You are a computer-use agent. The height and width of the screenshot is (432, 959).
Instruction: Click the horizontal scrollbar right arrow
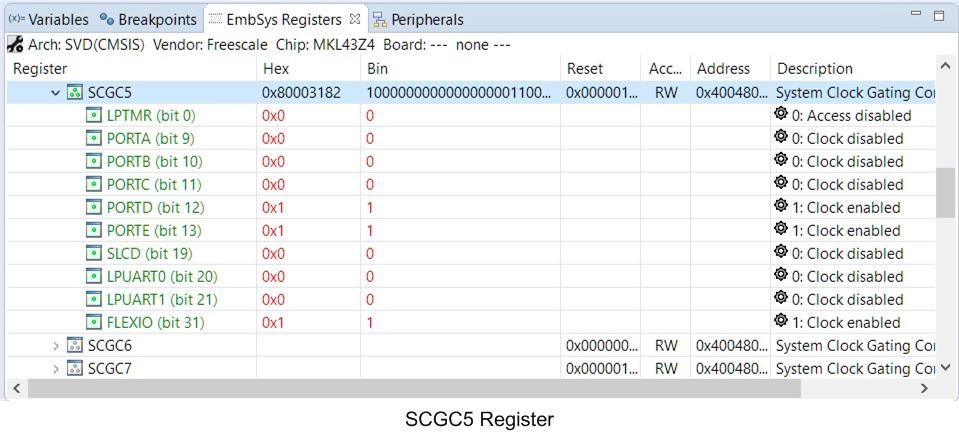pyautogui.click(x=924, y=388)
